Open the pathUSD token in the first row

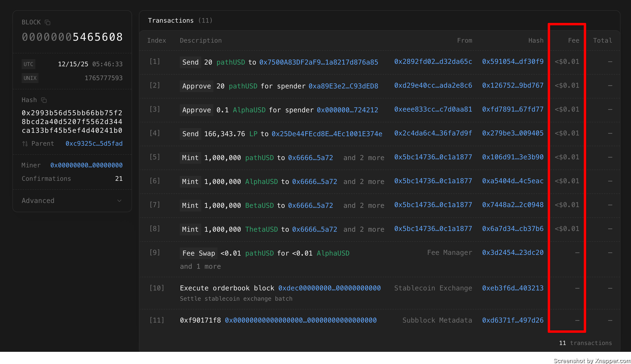click(x=230, y=62)
